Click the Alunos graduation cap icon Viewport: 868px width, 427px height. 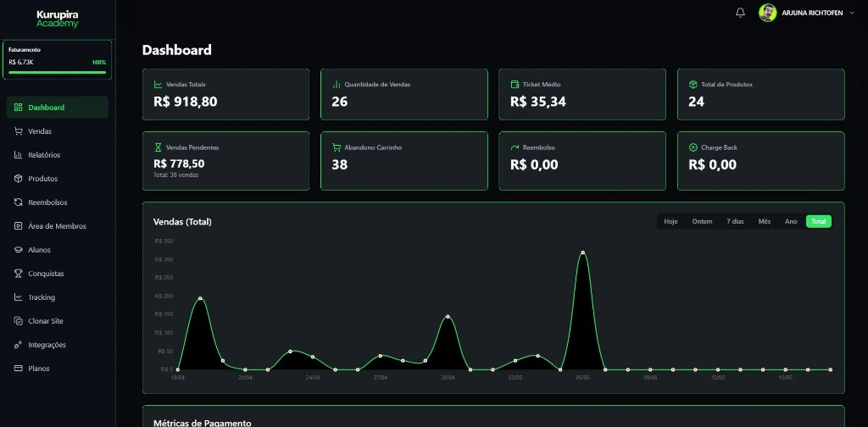point(19,249)
